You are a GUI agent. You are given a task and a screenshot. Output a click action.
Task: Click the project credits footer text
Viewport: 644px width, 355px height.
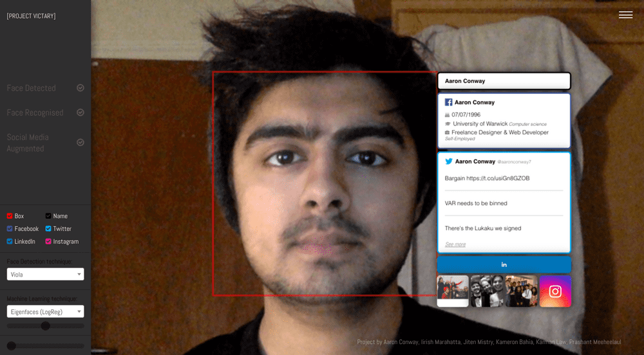pos(489,342)
